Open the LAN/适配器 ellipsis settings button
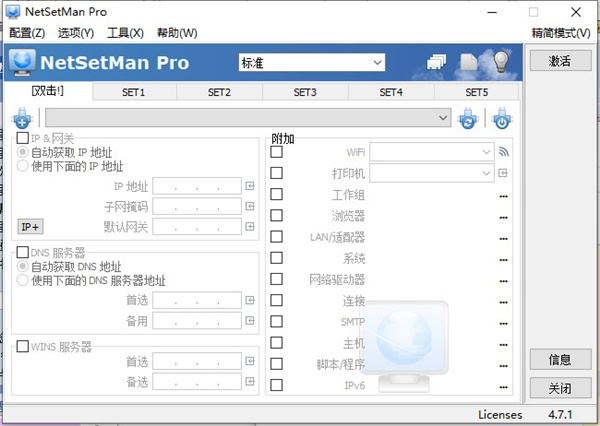 coord(504,239)
